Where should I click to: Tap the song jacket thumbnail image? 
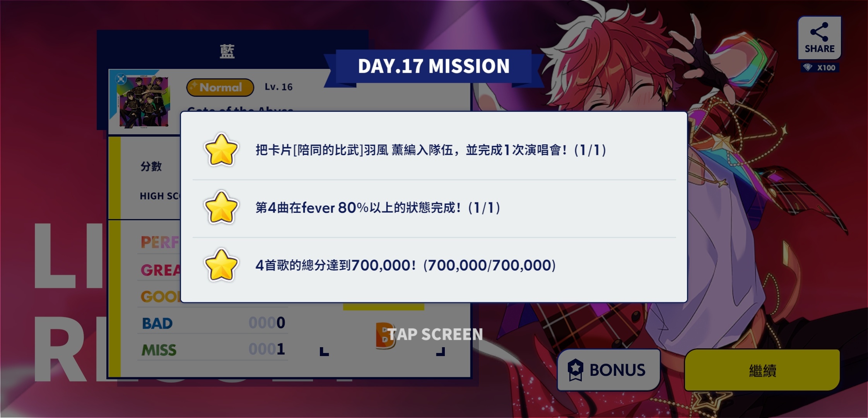point(143,101)
